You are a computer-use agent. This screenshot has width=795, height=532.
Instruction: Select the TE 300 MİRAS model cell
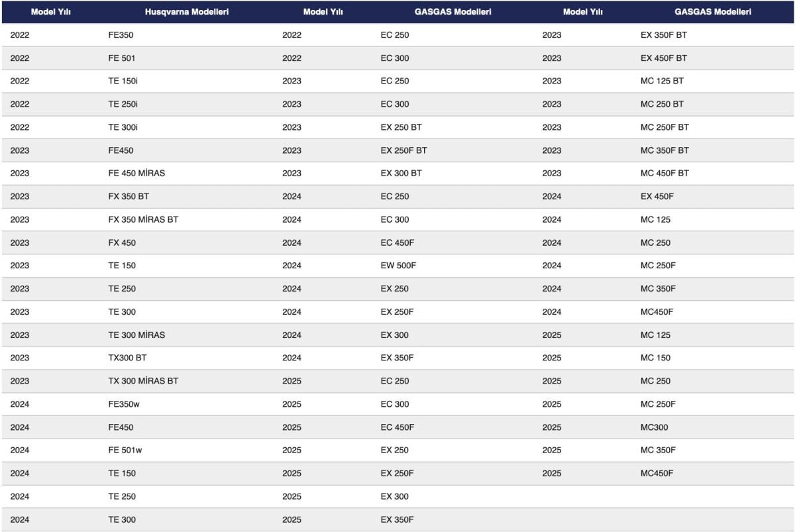[136, 335]
